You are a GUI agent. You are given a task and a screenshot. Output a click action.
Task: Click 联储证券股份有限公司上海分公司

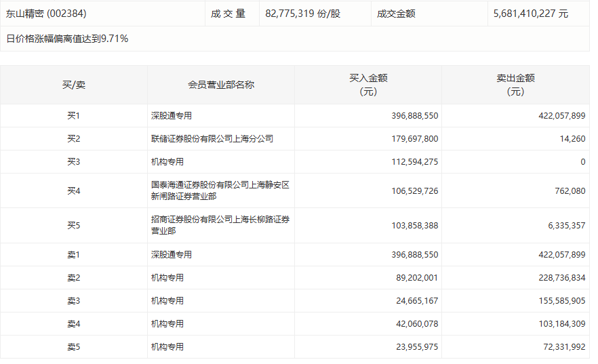[x=212, y=139]
